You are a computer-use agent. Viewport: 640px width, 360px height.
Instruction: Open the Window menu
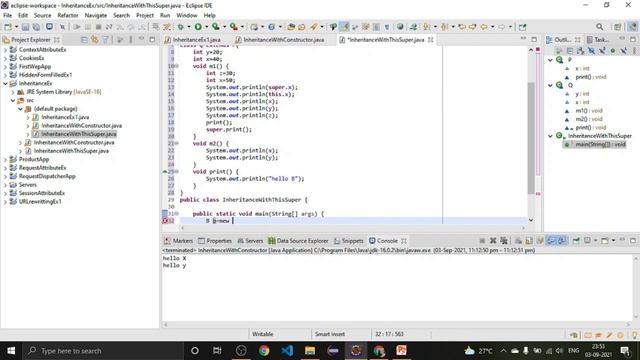pyautogui.click(x=187, y=15)
